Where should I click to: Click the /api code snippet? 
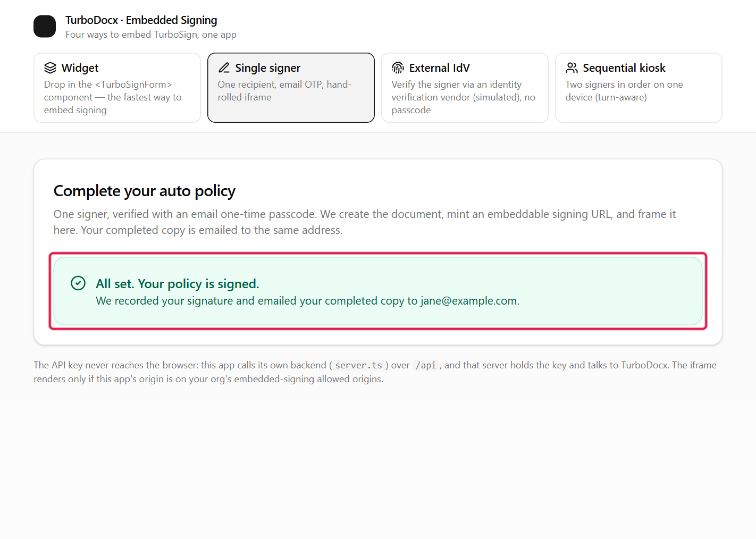tap(426, 365)
